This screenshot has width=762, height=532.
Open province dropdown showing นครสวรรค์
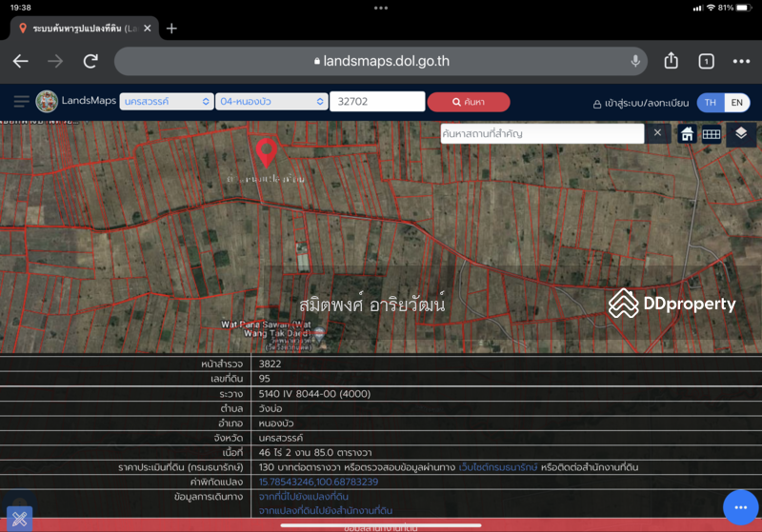(166, 102)
